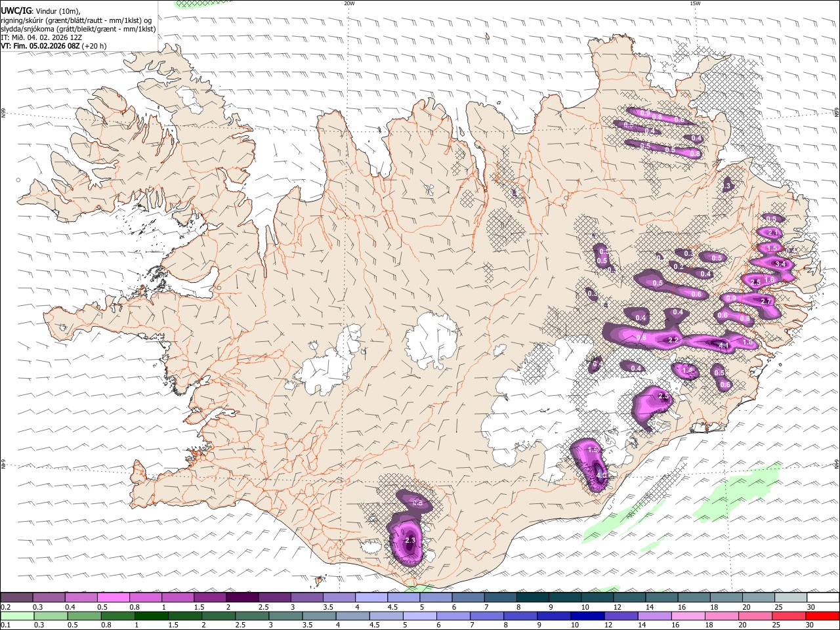Select the dark green swatch between 1 and 1.5

click(x=152, y=616)
